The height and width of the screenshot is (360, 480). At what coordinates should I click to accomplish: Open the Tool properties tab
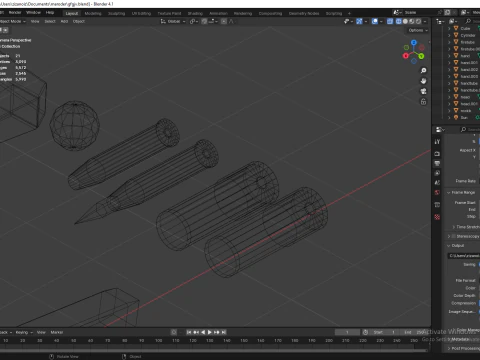pyautogui.click(x=437, y=142)
